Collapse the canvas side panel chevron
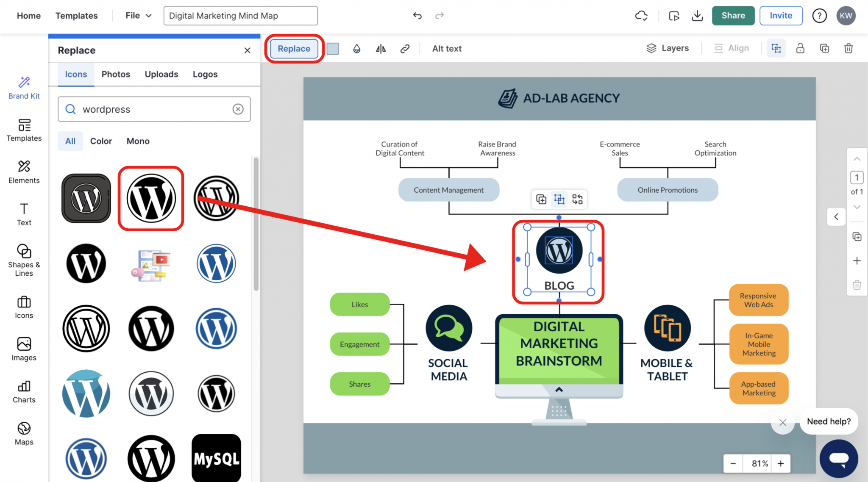 pos(836,216)
